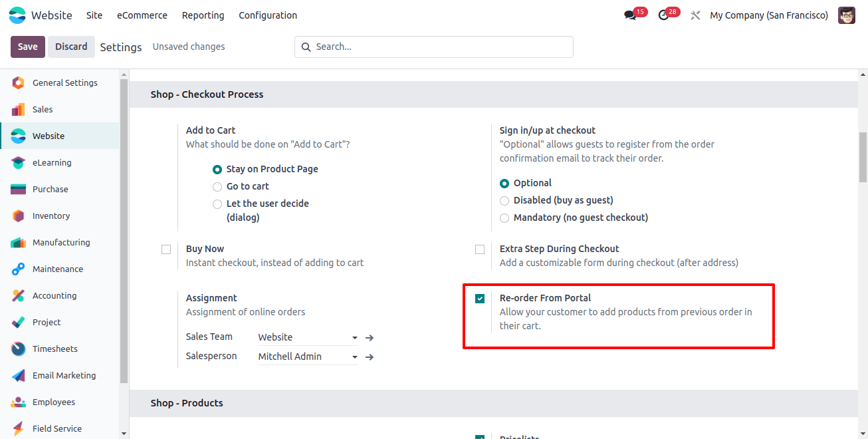This screenshot has width=868, height=439.
Task: Uncheck Re-order From Portal checkbox
Action: pyautogui.click(x=480, y=299)
